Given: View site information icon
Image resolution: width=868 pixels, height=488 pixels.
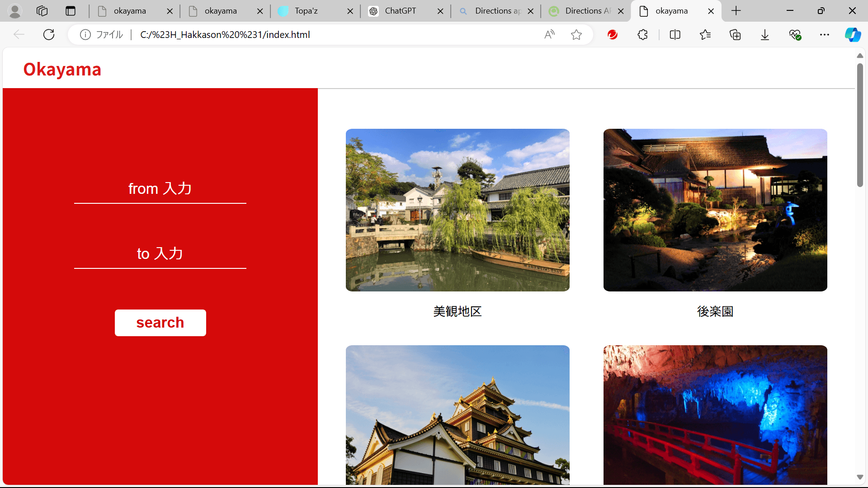Looking at the screenshot, I should coord(85,34).
